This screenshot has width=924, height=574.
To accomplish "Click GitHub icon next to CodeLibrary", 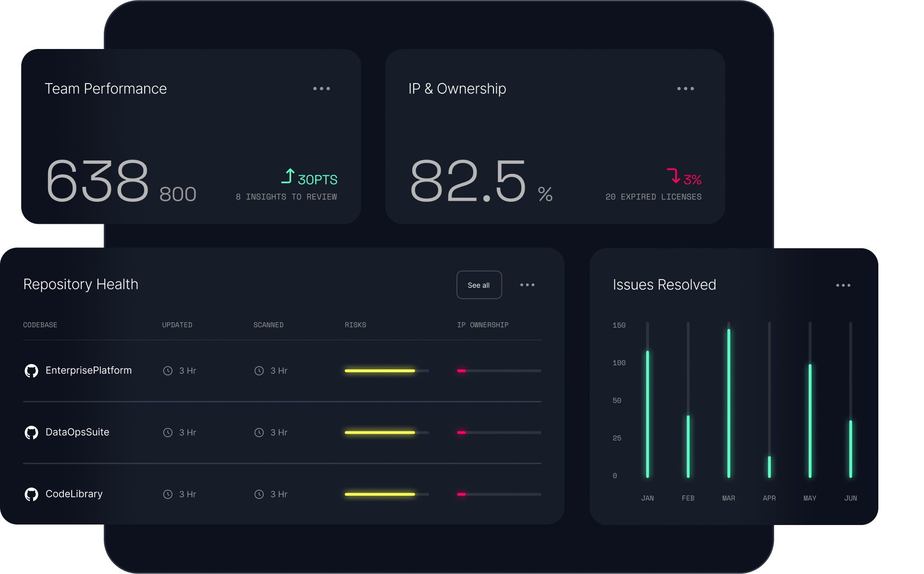I will (x=31, y=494).
